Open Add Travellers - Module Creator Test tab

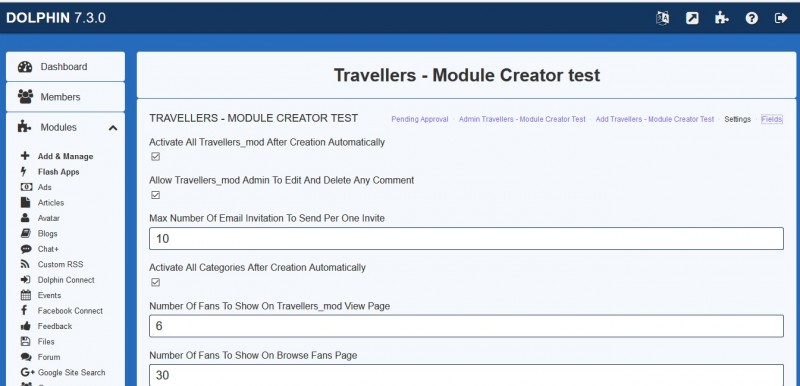pos(655,119)
